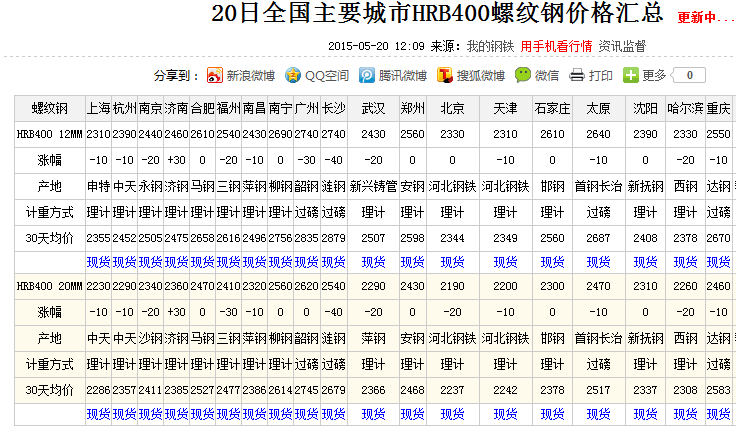Click the 30天均价 value 2879
Image resolution: width=736 pixels, height=427 pixels.
tap(333, 238)
